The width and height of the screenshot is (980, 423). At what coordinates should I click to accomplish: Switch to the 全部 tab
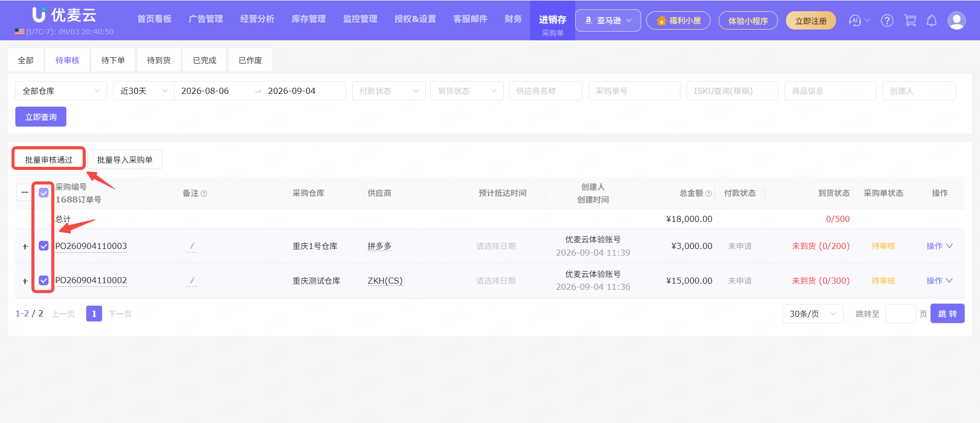coord(26,60)
